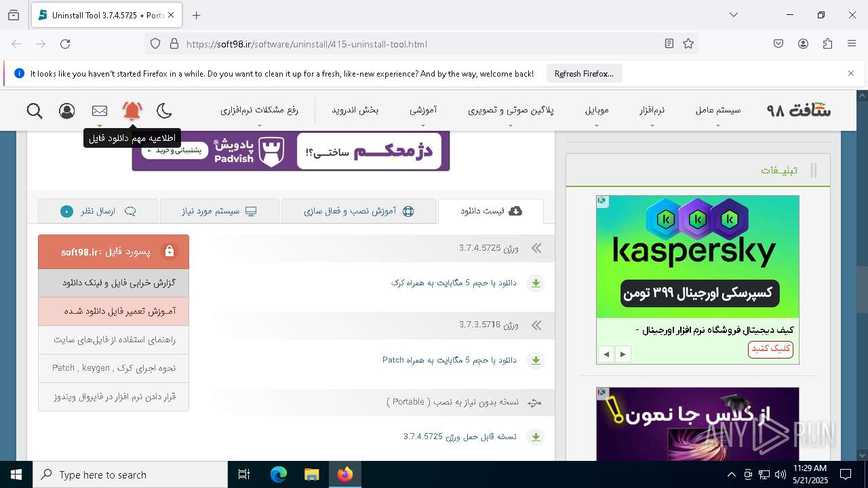Open the envelope messages icon

[100, 110]
